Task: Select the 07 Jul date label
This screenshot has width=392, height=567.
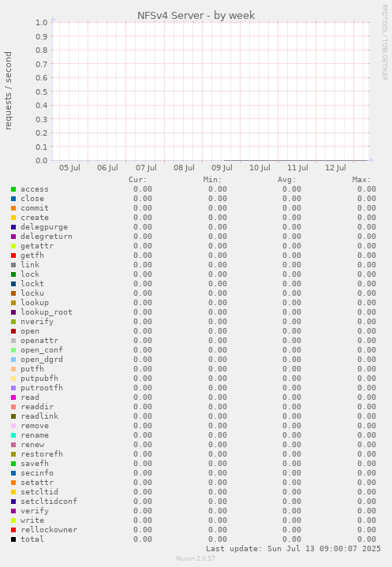Action: [x=146, y=168]
